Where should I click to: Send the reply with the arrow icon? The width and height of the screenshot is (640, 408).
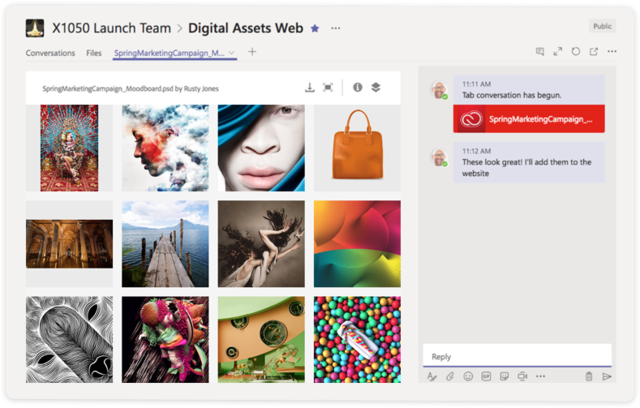pos(607,376)
